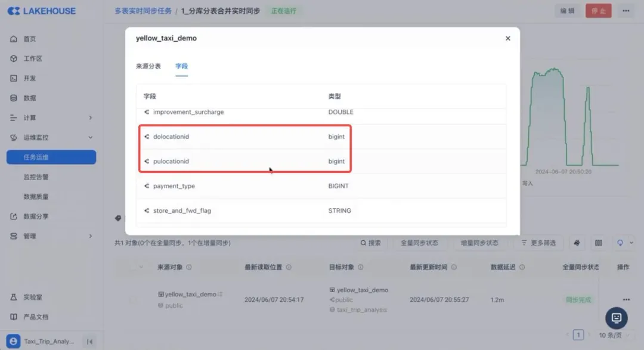Collapse the sidebar with the collapse icon

[x=89, y=342]
